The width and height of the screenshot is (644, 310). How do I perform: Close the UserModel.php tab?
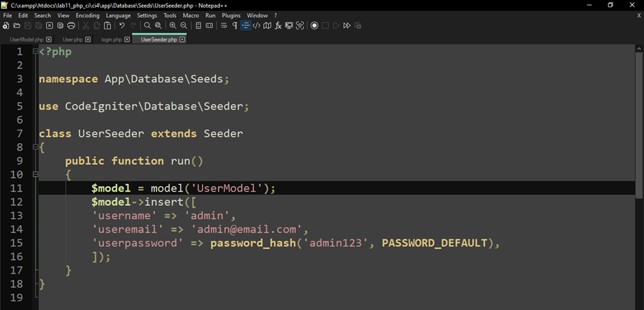pos(49,40)
